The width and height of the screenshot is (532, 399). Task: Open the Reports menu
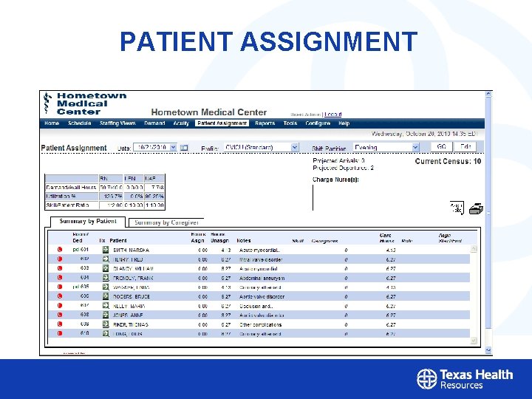coord(265,123)
